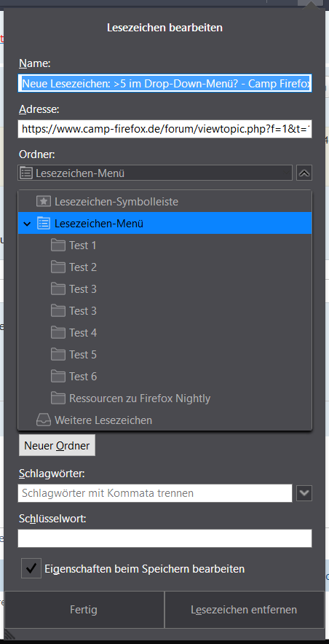Screen dimensions: 329x644
Task: Open the Schlagwörter dropdown arrow
Action: click(304, 493)
